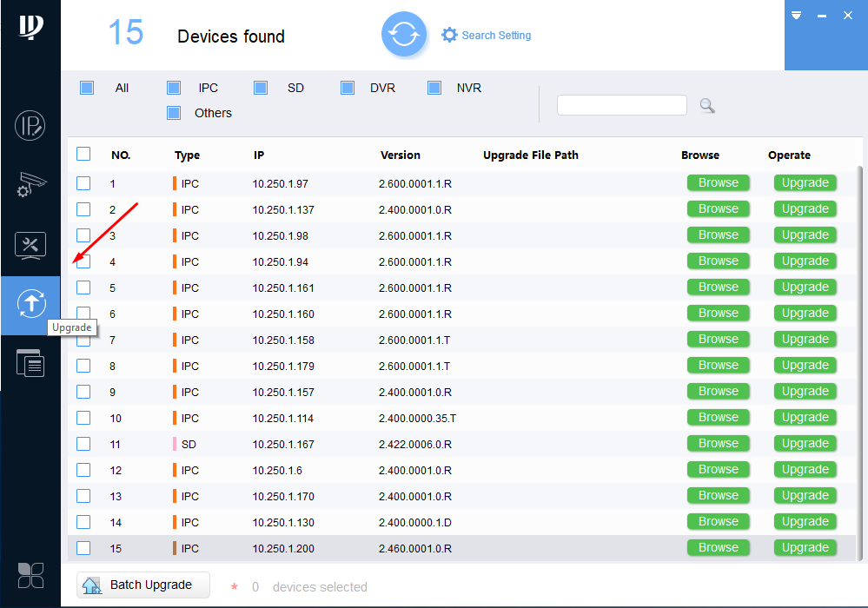This screenshot has width=868, height=608.
Task: Open the document list sidebar icon
Action: [x=30, y=363]
